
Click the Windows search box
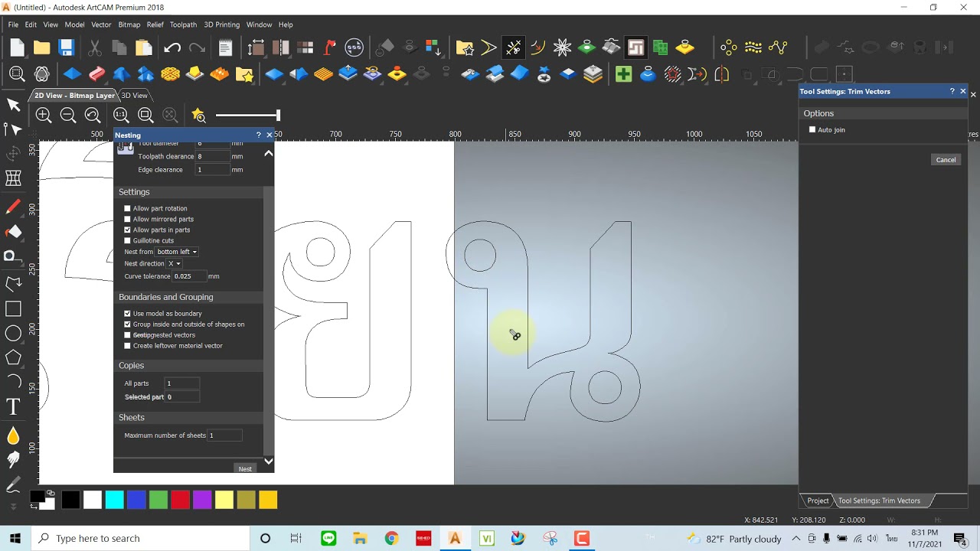pos(139,538)
